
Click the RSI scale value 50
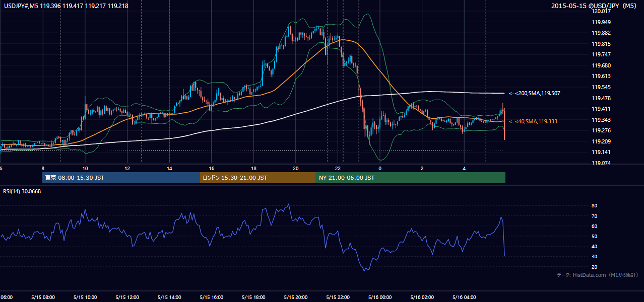click(594, 236)
